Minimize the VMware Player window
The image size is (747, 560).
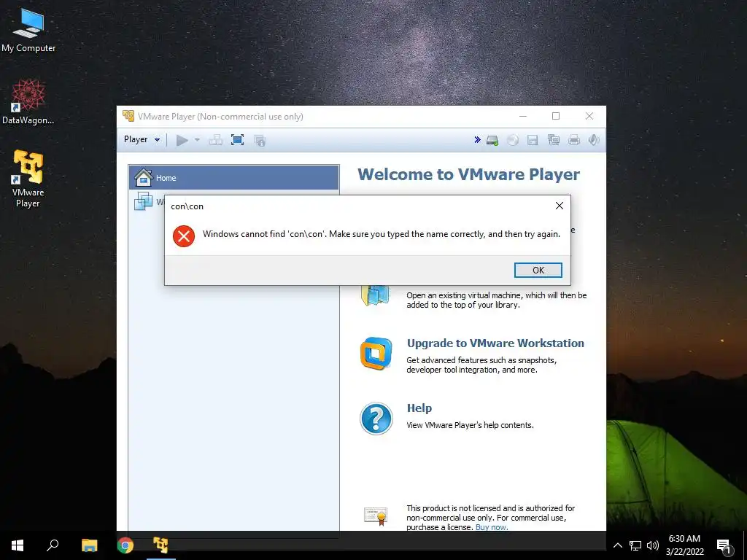coord(522,116)
